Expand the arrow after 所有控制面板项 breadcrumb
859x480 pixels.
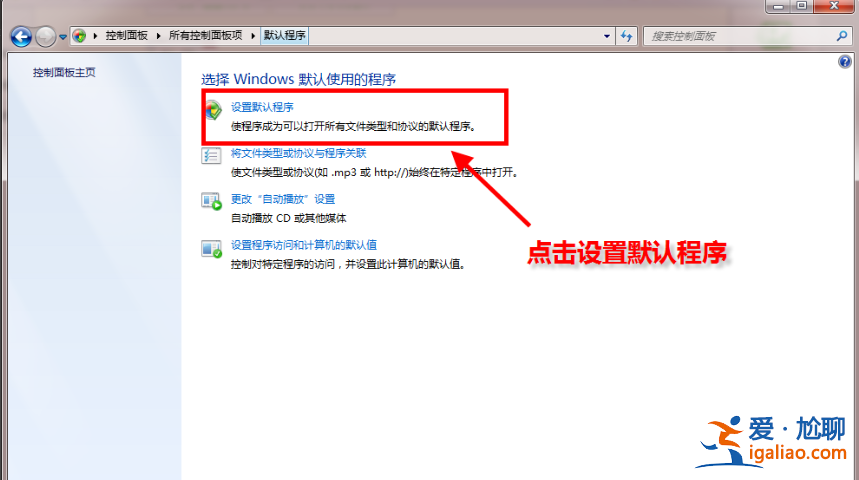[x=253, y=36]
